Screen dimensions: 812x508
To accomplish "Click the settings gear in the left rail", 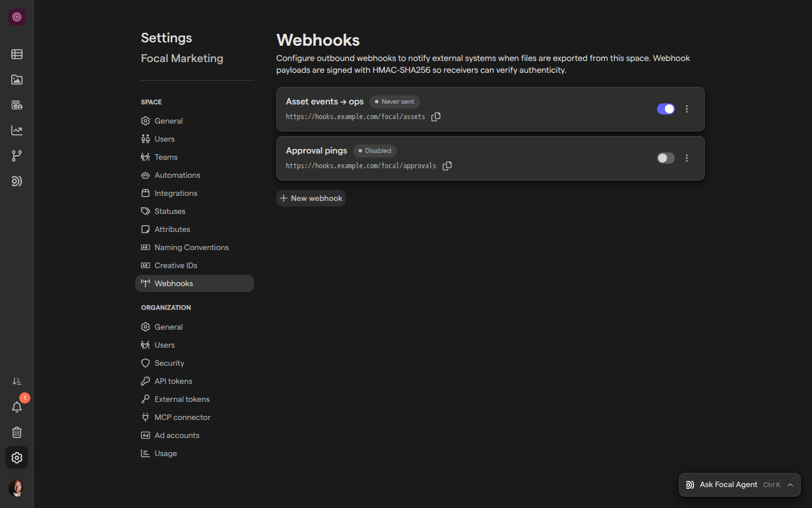I will pos(17,458).
